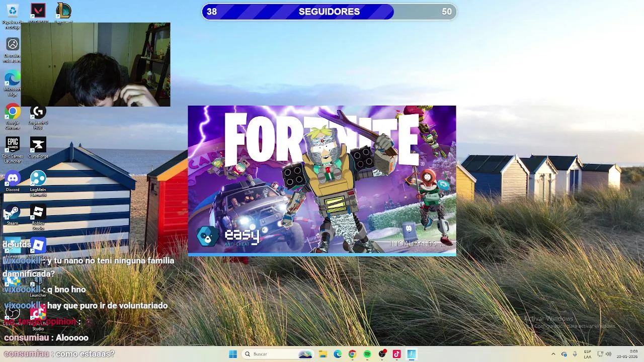Select the Fortnite desktop shortcut

point(13,248)
